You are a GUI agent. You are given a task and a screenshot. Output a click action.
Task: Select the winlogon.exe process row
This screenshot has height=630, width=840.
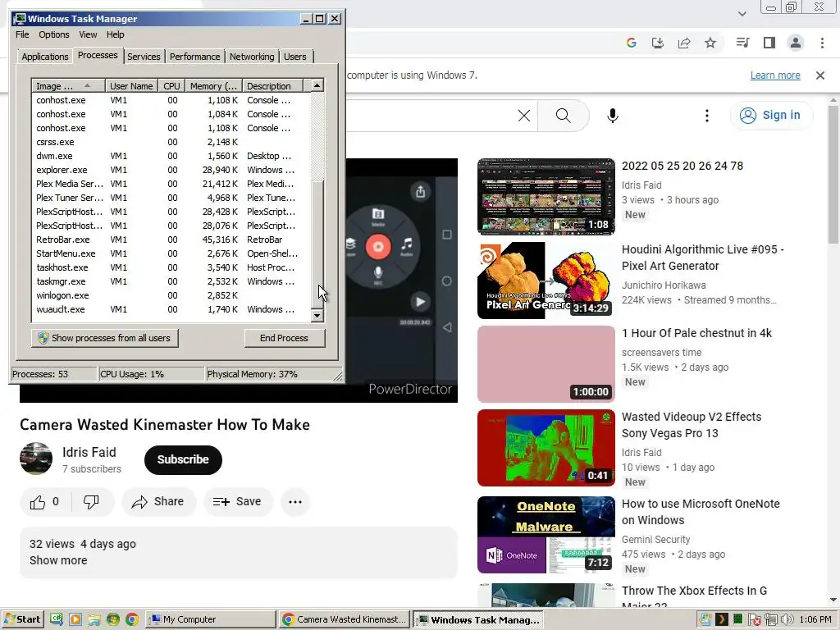171,295
